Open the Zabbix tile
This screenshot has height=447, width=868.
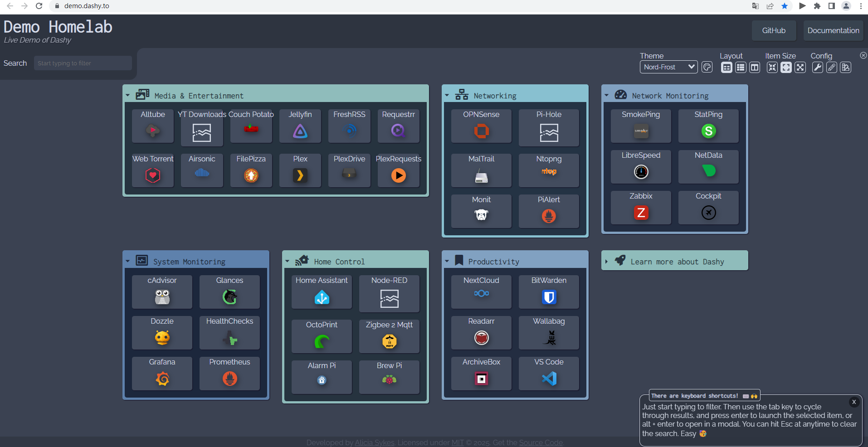(641, 207)
